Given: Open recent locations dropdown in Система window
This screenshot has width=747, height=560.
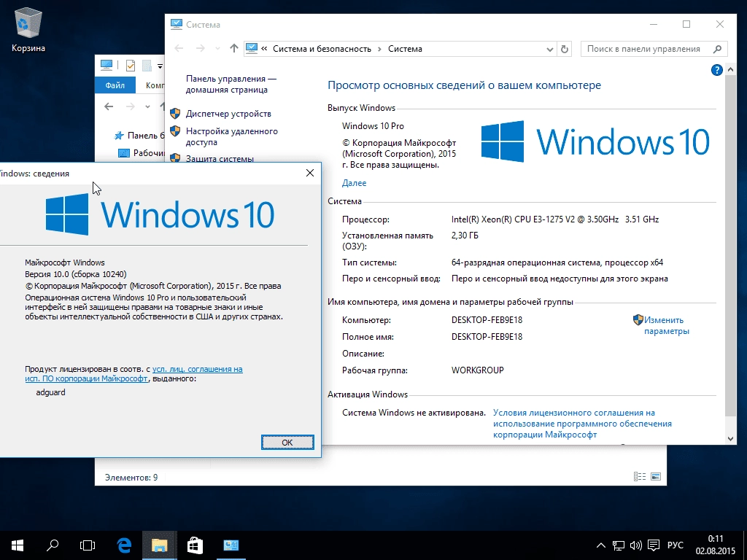Looking at the screenshot, I should (217, 49).
